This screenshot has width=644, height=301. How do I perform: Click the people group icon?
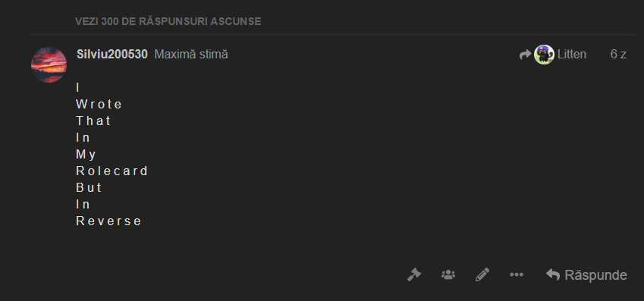[x=448, y=274]
